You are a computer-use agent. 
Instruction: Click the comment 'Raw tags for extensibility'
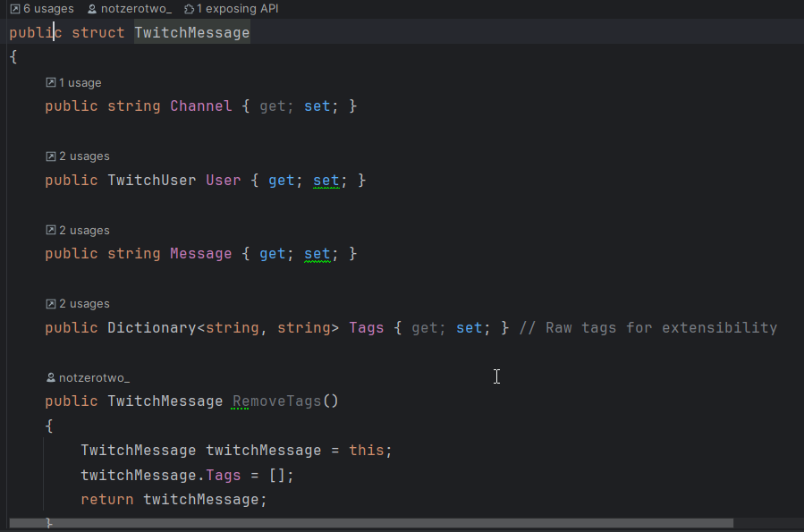pos(662,328)
